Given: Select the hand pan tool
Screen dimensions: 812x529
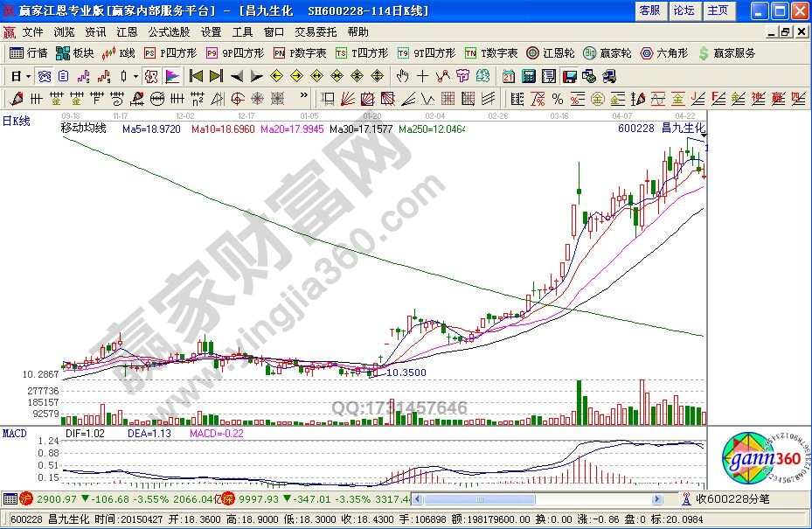Looking at the screenshot, I should (x=402, y=76).
